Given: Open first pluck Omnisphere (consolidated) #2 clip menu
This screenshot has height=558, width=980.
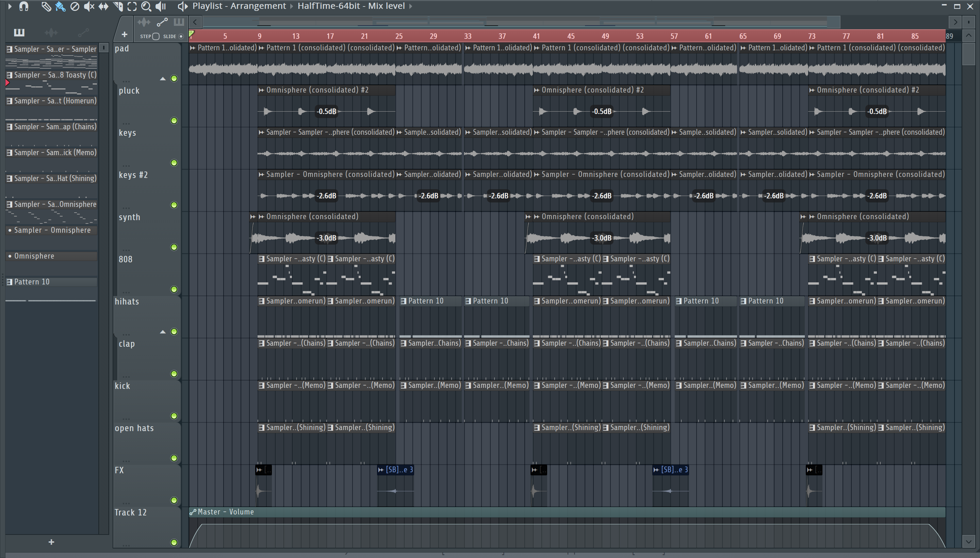Looking at the screenshot, I should [x=261, y=90].
